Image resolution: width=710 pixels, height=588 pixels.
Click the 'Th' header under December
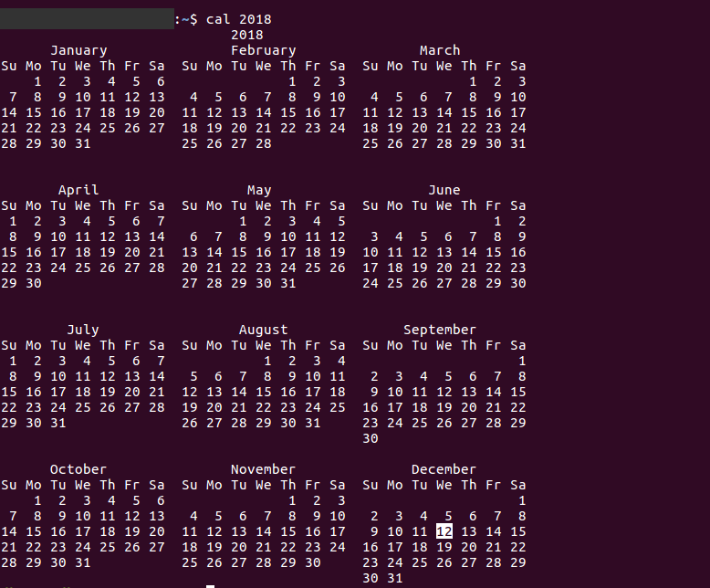(469, 485)
